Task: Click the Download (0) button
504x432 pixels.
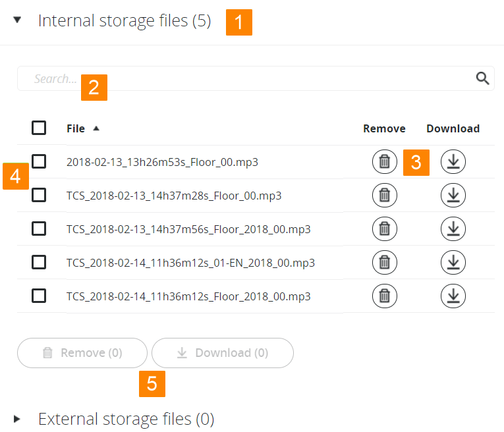Action: (223, 353)
